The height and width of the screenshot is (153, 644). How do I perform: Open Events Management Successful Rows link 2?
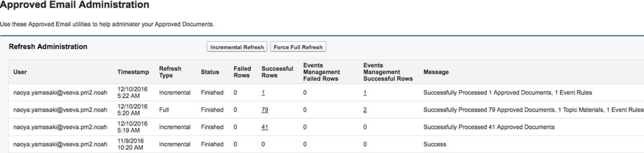tap(365, 110)
